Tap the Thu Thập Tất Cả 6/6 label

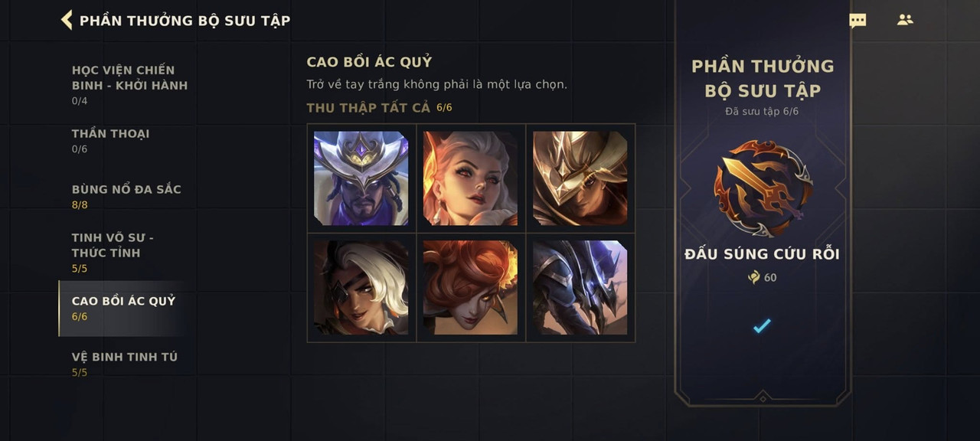coord(380,108)
